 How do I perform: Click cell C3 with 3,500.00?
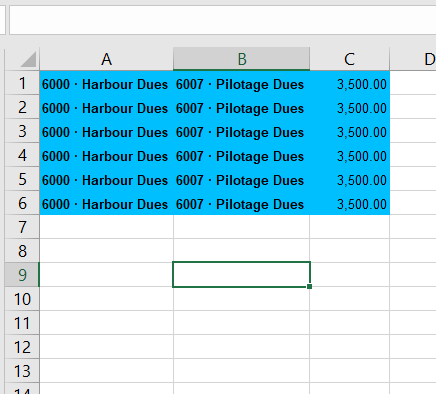[349, 131]
